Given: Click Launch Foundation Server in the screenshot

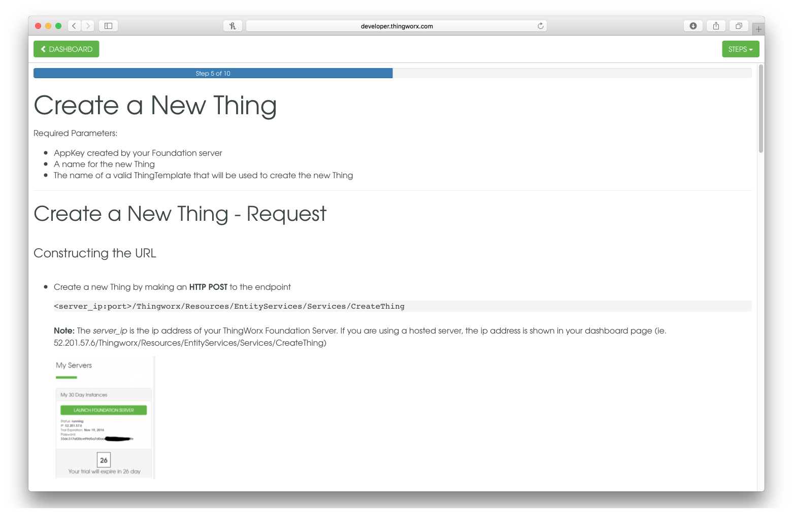Looking at the screenshot, I should pos(104,410).
